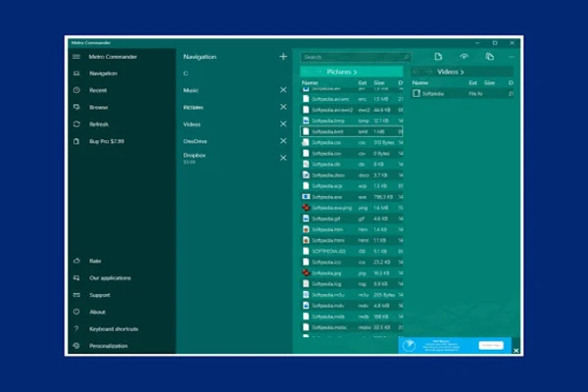This screenshot has height=392, width=588.
Task: Open the Dropbox navigation entry
Action: [194, 155]
